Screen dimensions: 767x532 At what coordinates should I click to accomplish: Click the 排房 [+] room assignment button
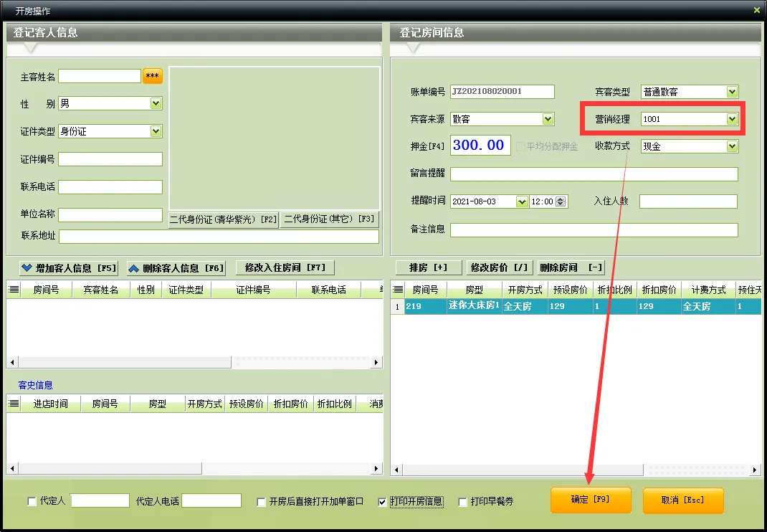point(428,267)
